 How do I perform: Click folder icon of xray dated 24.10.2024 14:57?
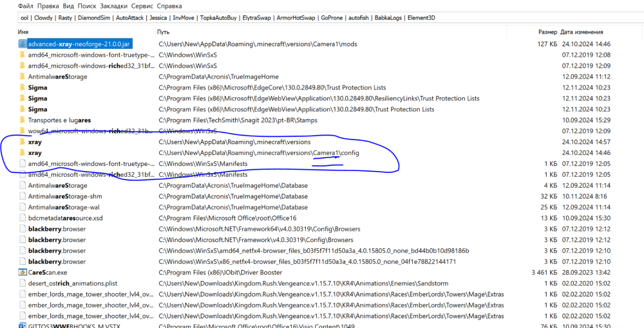[22, 142]
